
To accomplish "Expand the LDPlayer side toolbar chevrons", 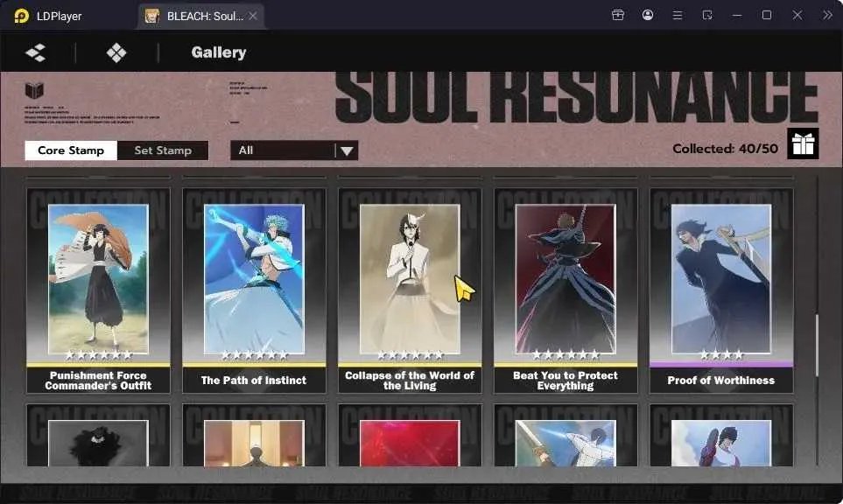I will [827, 15].
